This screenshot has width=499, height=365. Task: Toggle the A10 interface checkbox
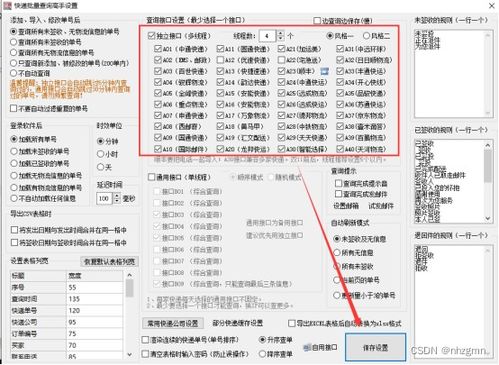tap(158, 149)
